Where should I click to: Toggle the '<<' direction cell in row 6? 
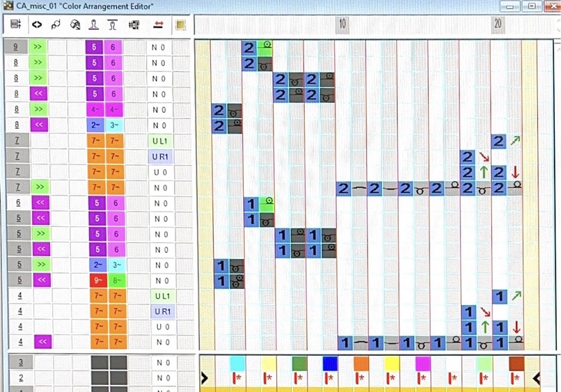tap(40, 202)
